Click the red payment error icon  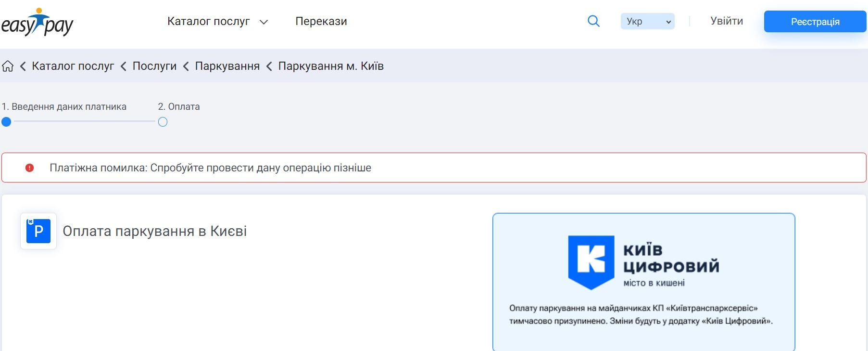[x=29, y=168]
